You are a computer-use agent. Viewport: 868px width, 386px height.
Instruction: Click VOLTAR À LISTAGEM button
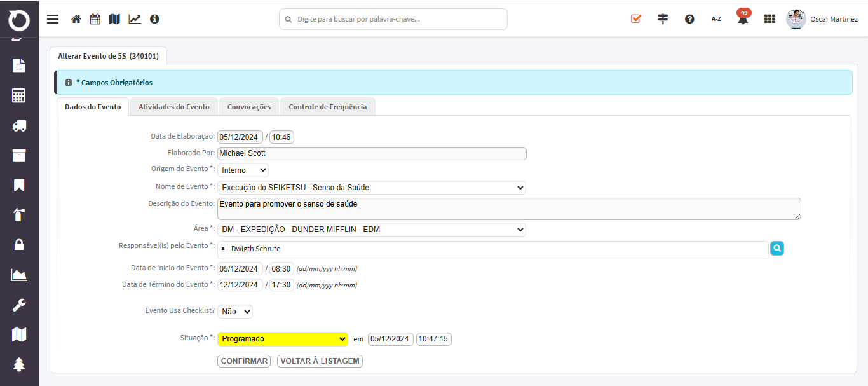coord(320,361)
